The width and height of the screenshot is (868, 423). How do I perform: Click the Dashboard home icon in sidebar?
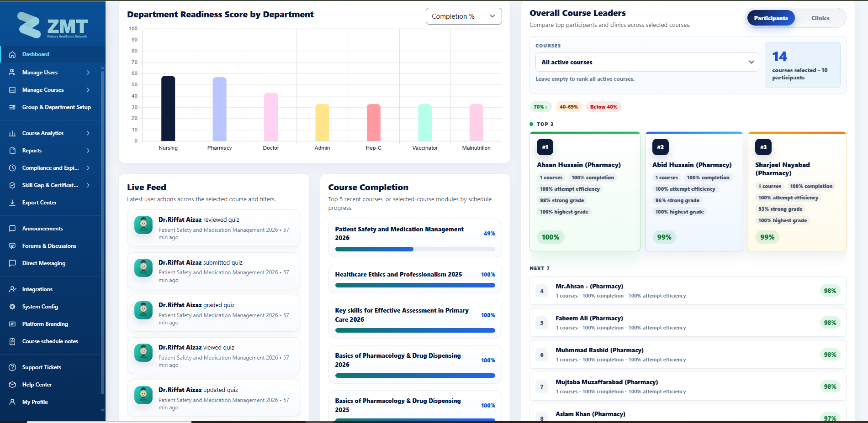point(12,54)
